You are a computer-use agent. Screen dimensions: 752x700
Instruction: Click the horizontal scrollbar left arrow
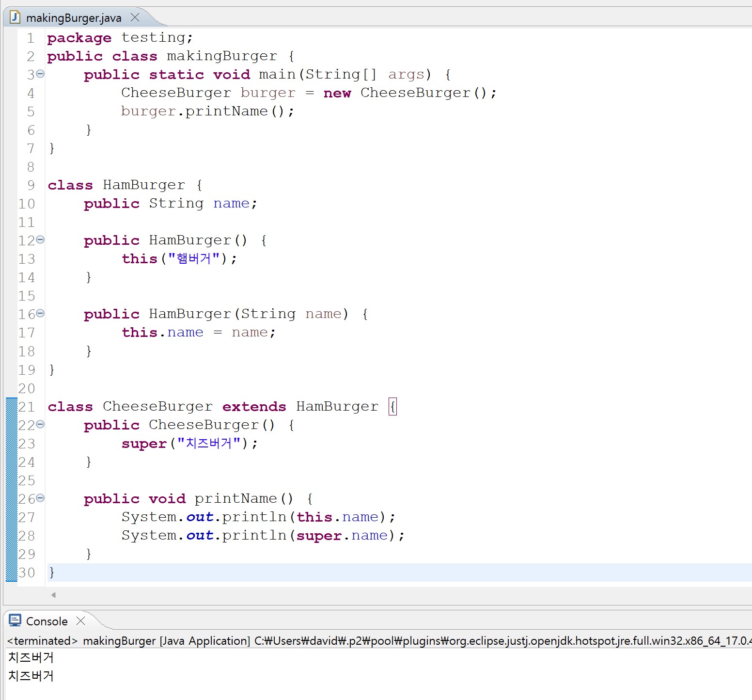(53, 595)
